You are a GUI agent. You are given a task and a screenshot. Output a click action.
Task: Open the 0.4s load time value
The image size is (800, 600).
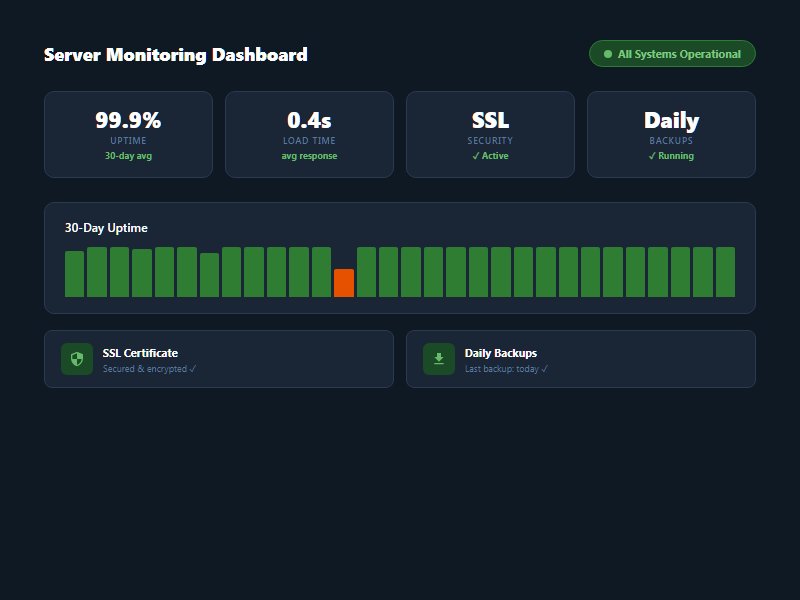(x=309, y=120)
